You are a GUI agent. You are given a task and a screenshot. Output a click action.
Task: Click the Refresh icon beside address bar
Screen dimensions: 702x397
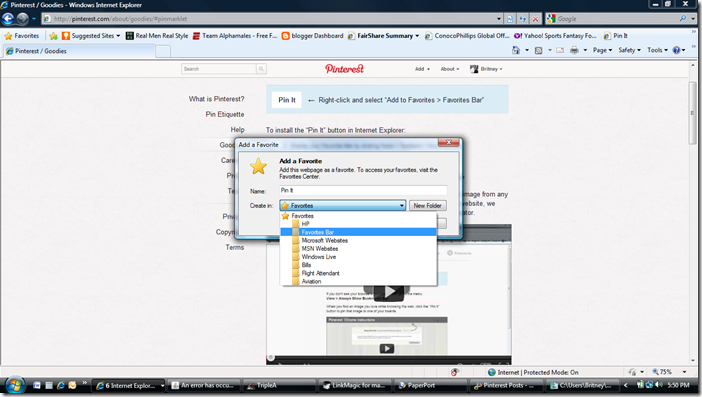pyautogui.click(x=522, y=19)
